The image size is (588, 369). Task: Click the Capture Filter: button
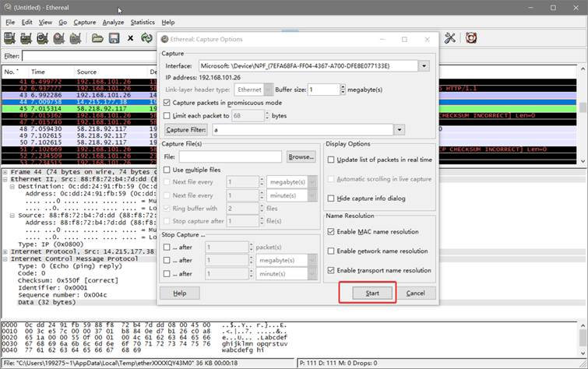pyautogui.click(x=186, y=130)
